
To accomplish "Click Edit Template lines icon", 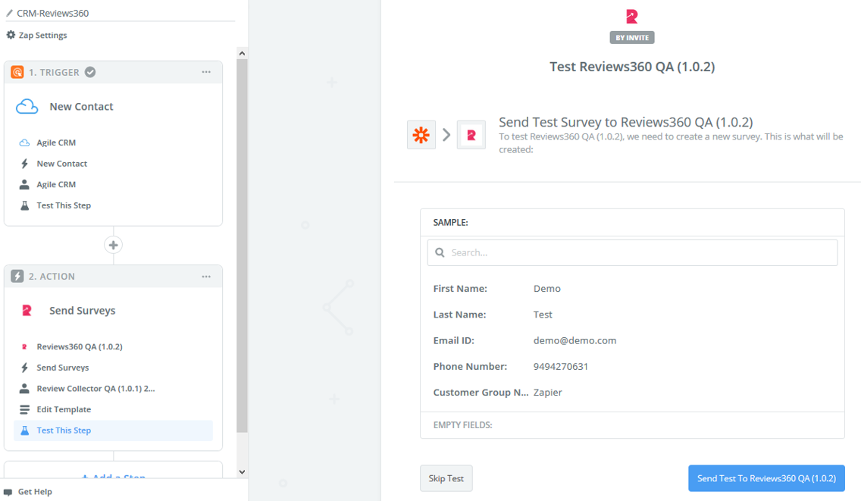I will coord(24,409).
